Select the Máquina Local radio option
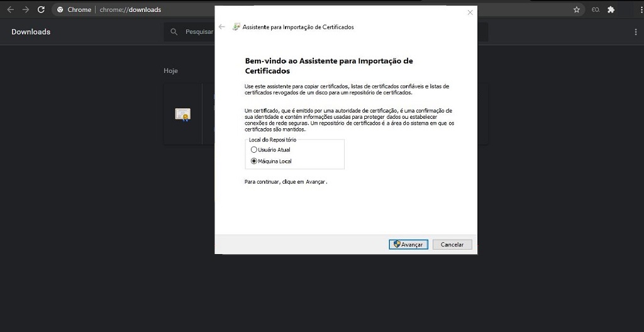The height and width of the screenshot is (332, 644). [x=254, y=161]
